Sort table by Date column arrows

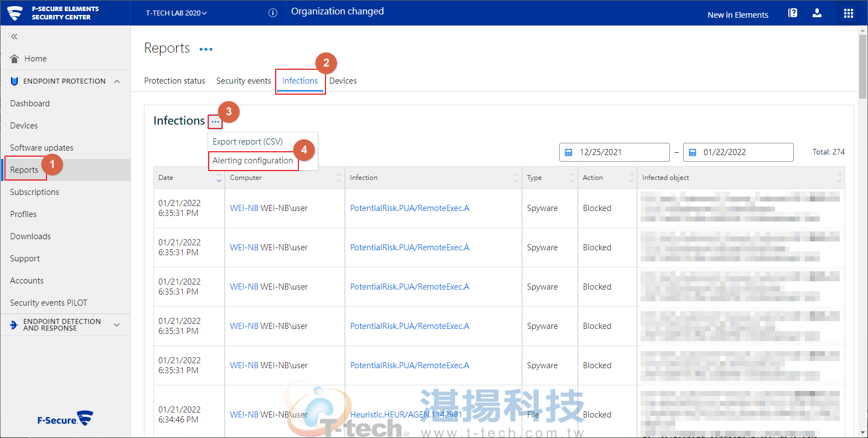coord(219,178)
